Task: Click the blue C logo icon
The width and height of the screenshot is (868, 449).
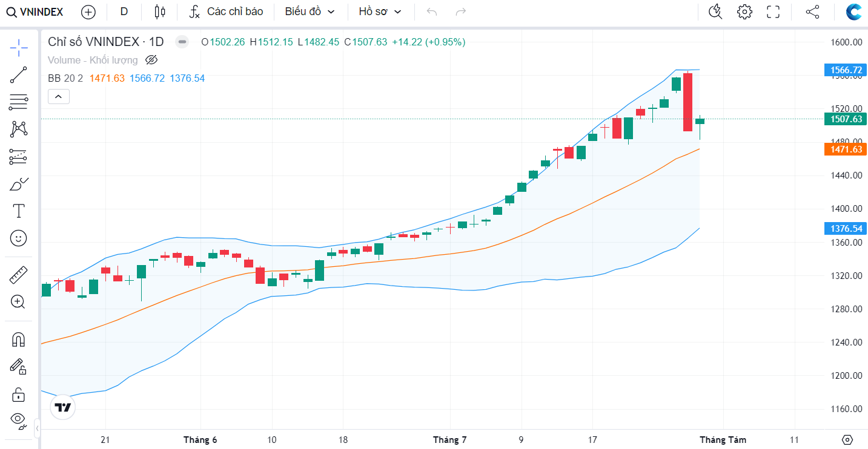Action: [x=854, y=11]
